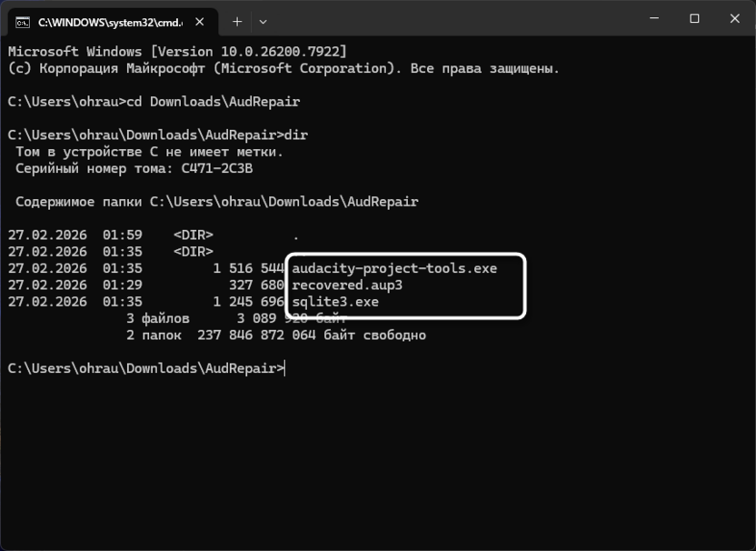
Task: Click the first <DIR> entry
Action: pyautogui.click(x=194, y=235)
